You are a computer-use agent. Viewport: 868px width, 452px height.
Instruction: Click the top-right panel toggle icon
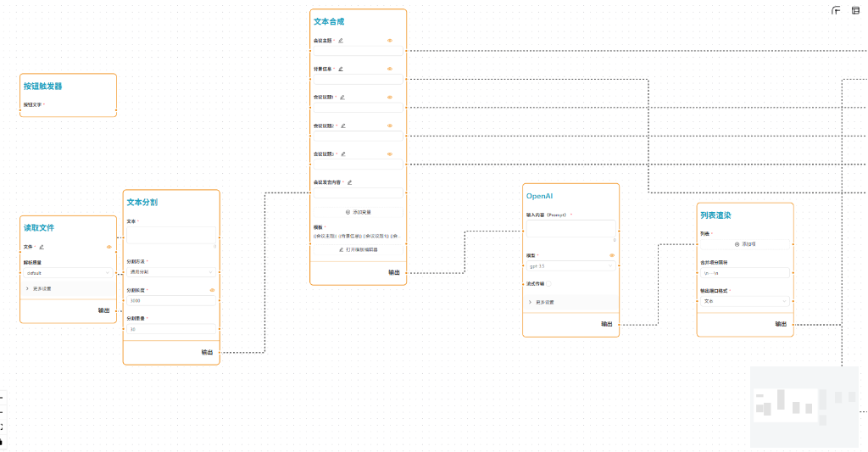coord(855,10)
